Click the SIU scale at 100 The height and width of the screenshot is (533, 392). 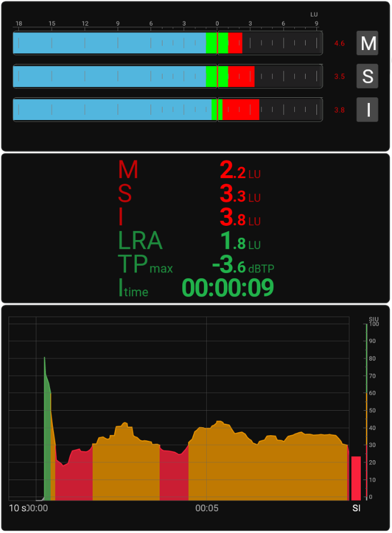click(373, 324)
